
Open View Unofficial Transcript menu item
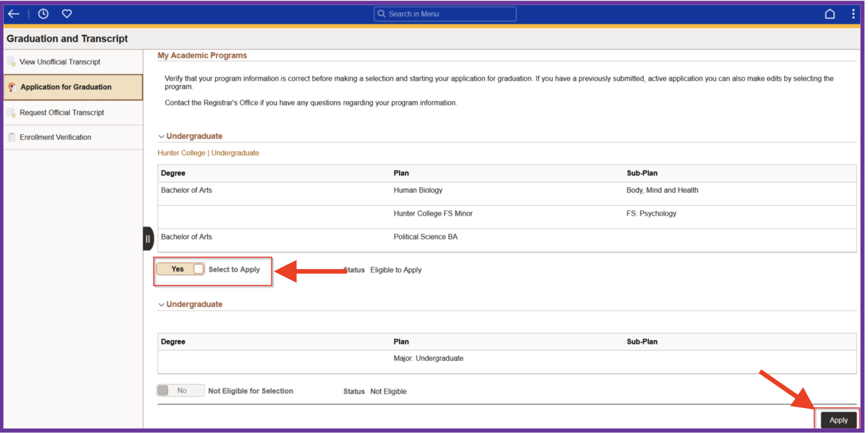point(60,62)
